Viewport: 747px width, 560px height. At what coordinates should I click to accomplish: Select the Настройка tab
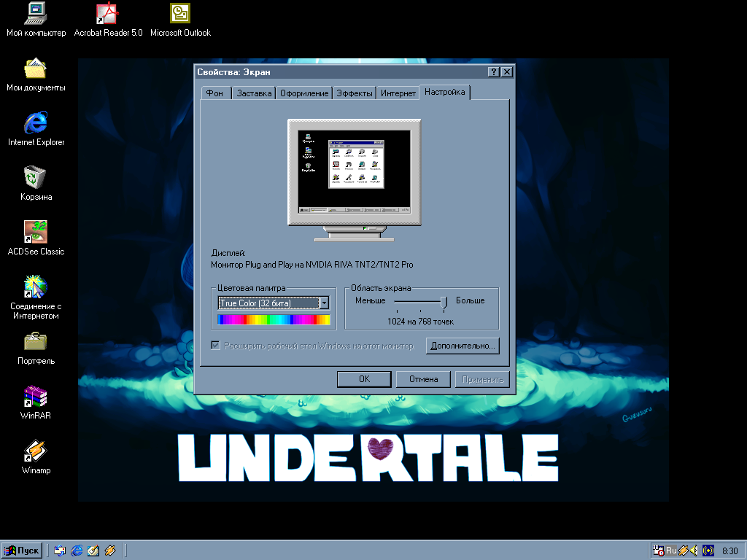point(444,92)
